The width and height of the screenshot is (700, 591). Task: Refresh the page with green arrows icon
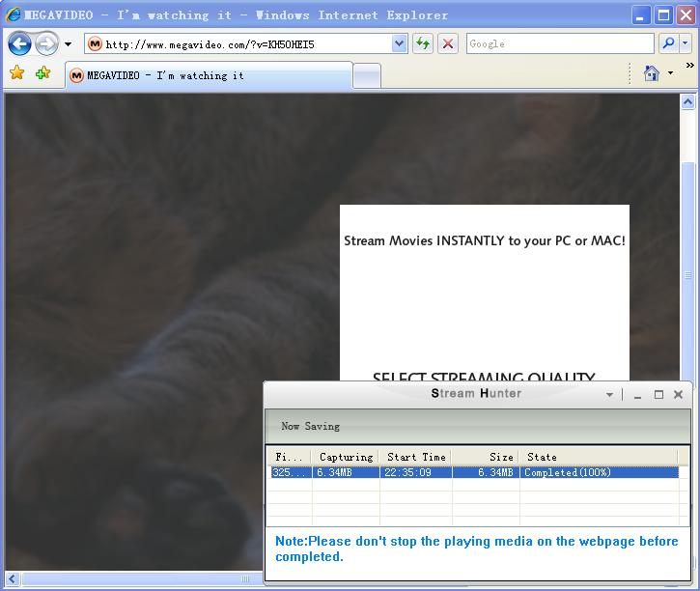click(423, 43)
